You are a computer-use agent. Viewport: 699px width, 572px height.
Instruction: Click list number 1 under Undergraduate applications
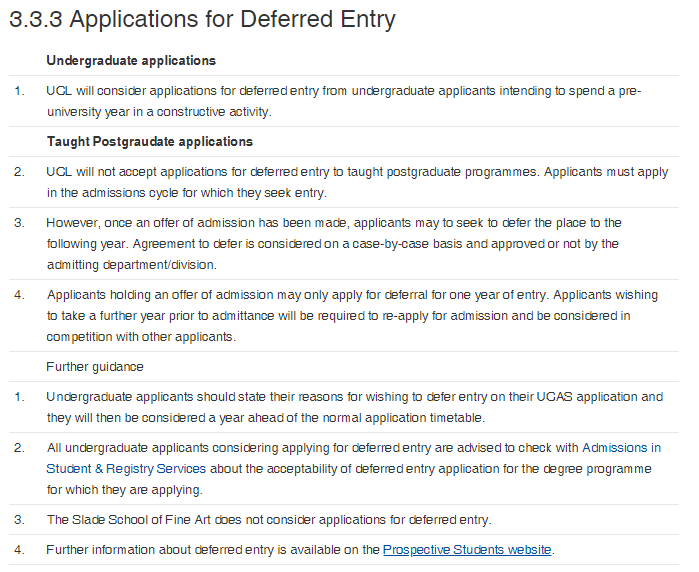click(x=19, y=91)
